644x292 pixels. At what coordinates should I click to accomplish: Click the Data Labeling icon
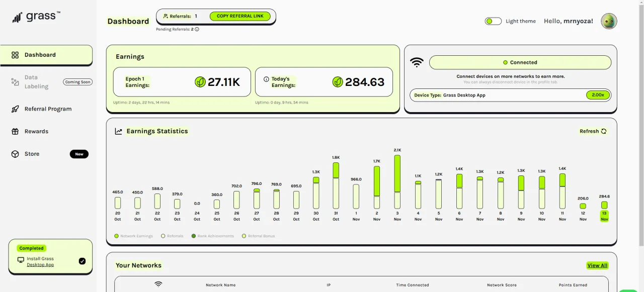(15, 82)
